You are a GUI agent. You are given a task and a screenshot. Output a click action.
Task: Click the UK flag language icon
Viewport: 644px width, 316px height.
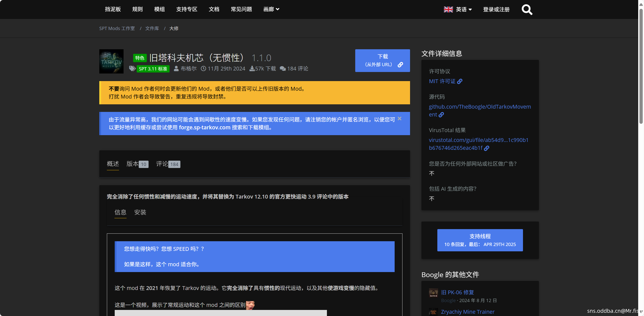coord(448,10)
